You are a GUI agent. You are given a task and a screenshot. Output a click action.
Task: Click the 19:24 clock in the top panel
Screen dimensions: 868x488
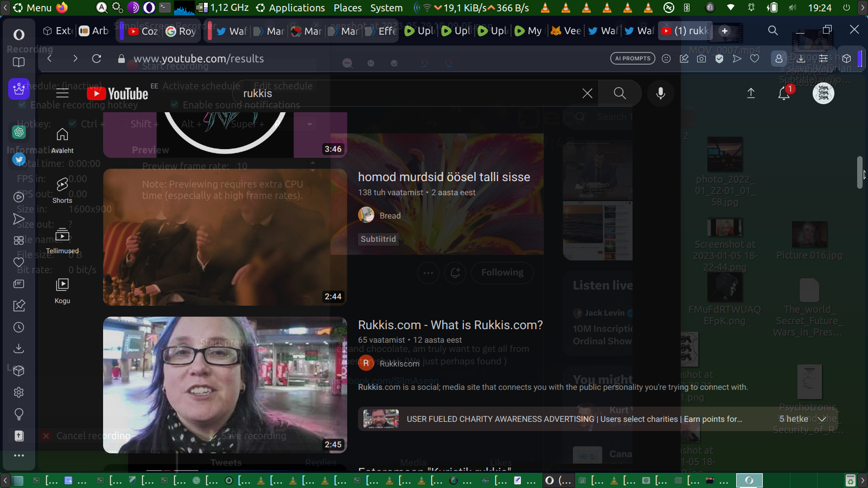click(x=820, y=8)
